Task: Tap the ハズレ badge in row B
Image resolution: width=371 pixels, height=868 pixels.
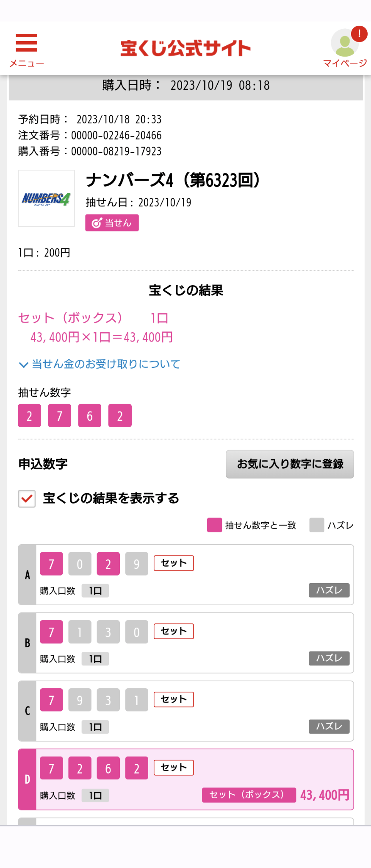Action: pyautogui.click(x=329, y=658)
